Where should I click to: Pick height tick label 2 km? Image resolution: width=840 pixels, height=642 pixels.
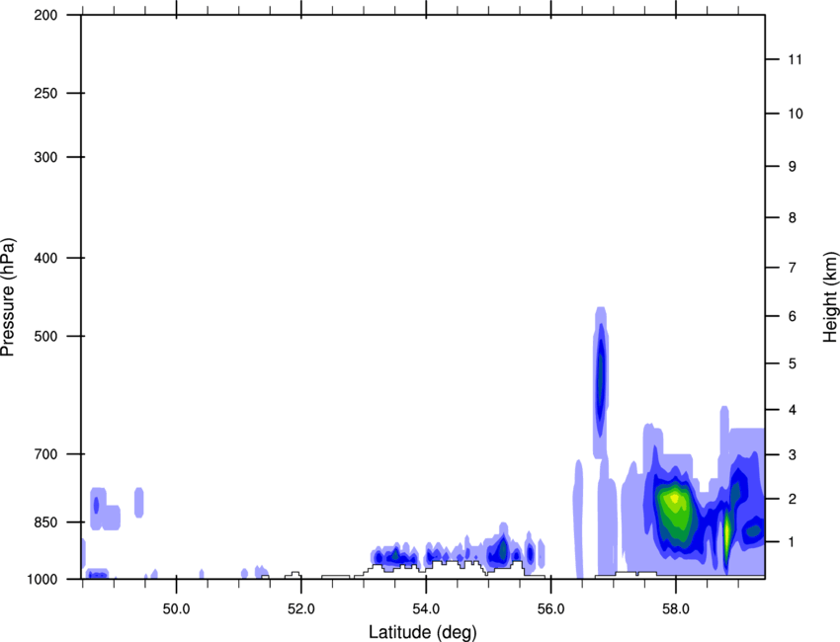(793, 499)
